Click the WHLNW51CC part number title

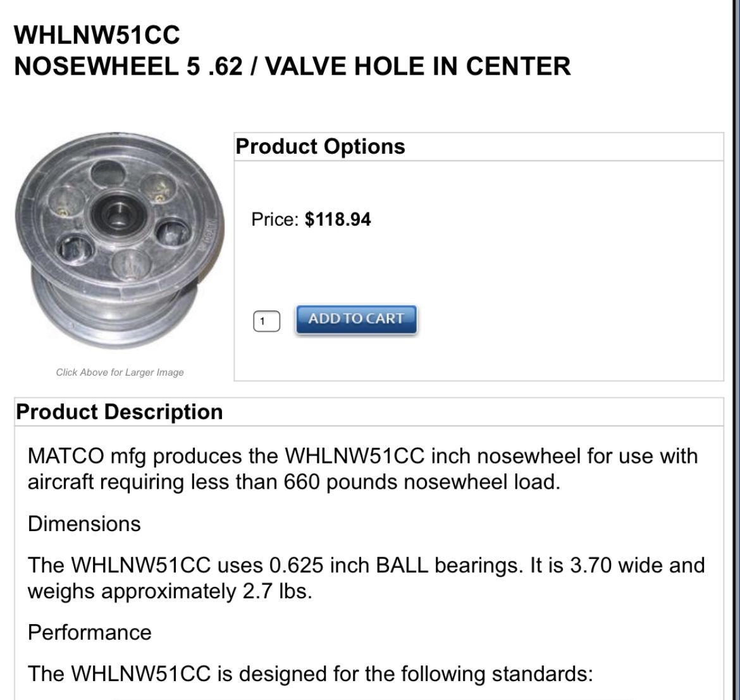click(x=97, y=35)
